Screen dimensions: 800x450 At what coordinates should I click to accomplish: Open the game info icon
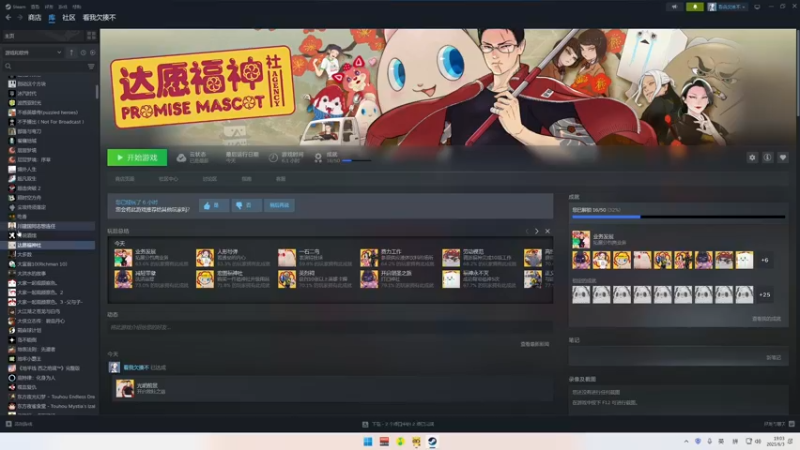pos(767,158)
